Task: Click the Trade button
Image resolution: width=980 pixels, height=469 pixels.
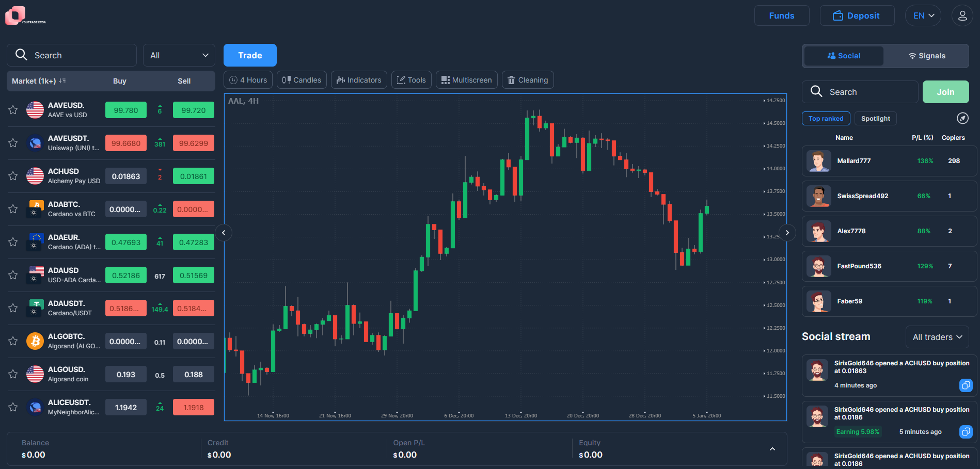Action: (250, 55)
